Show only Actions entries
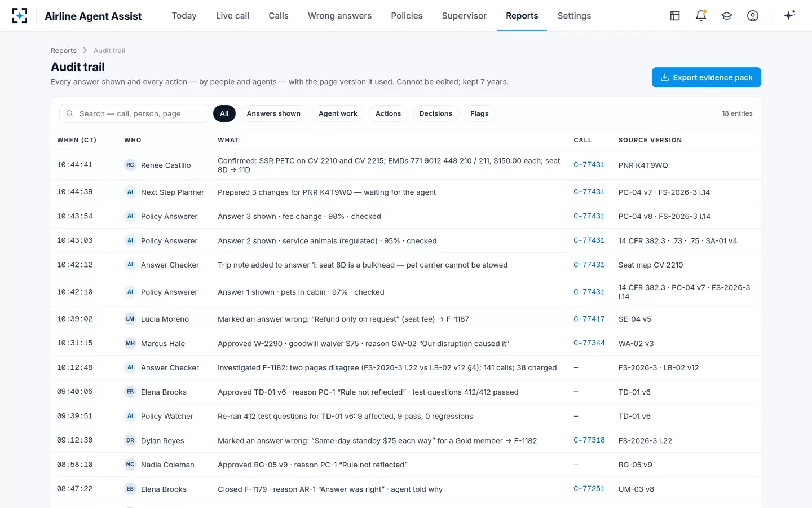 click(x=389, y=113)
